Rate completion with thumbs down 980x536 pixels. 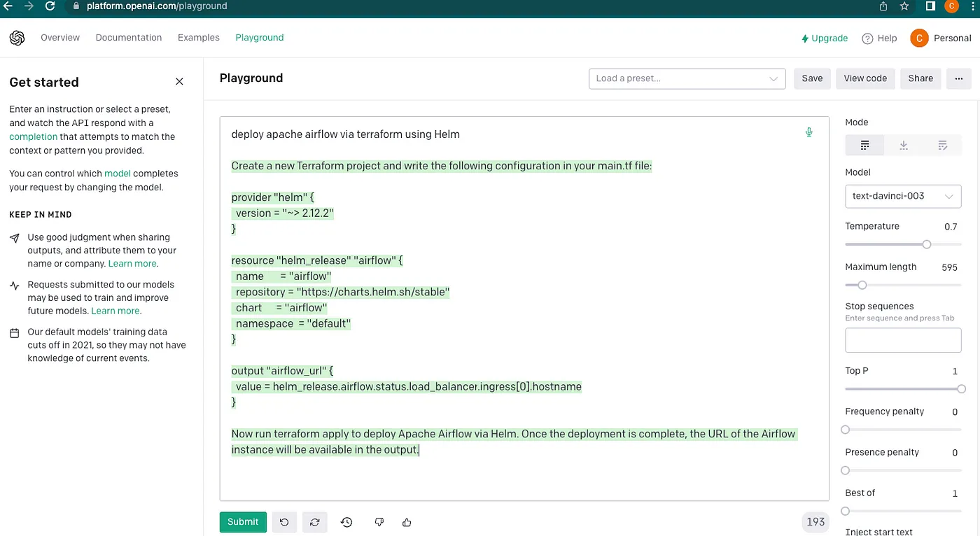(379, 522)
